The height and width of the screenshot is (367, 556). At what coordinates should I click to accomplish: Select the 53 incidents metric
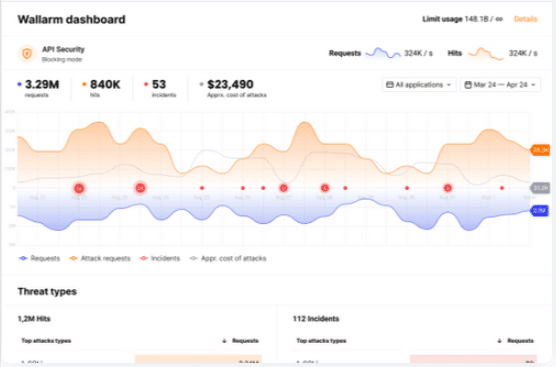(x=160, y=88)
